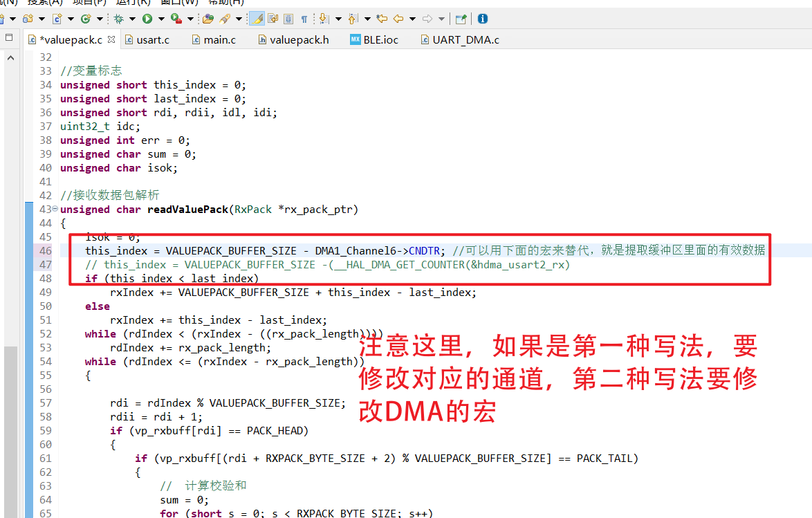This screenshot has width=812, height=518.
Task: Open the new C/C++ project wizard icon
Action: pos(28,19)
